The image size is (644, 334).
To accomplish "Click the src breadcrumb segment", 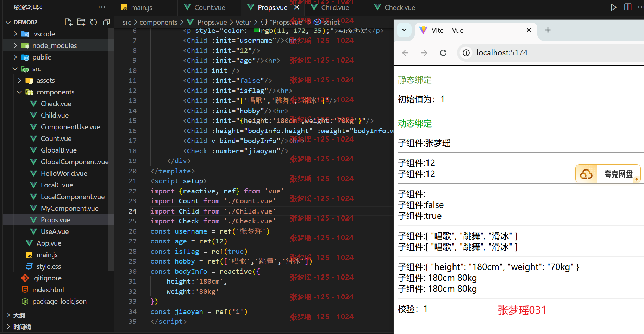I will coord(127,22).
